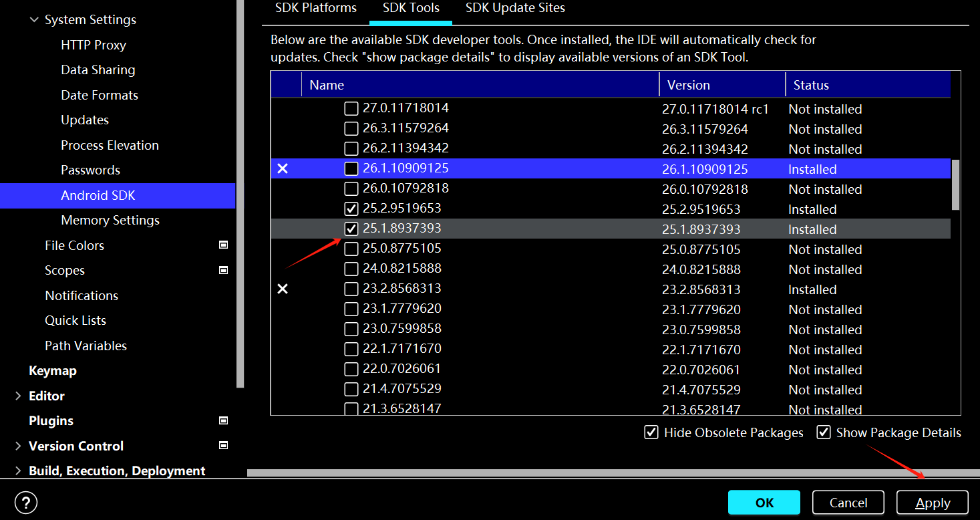Sort table by Version column header
Viewport: 980px width, 520px height.
click(x=722, y=85)
